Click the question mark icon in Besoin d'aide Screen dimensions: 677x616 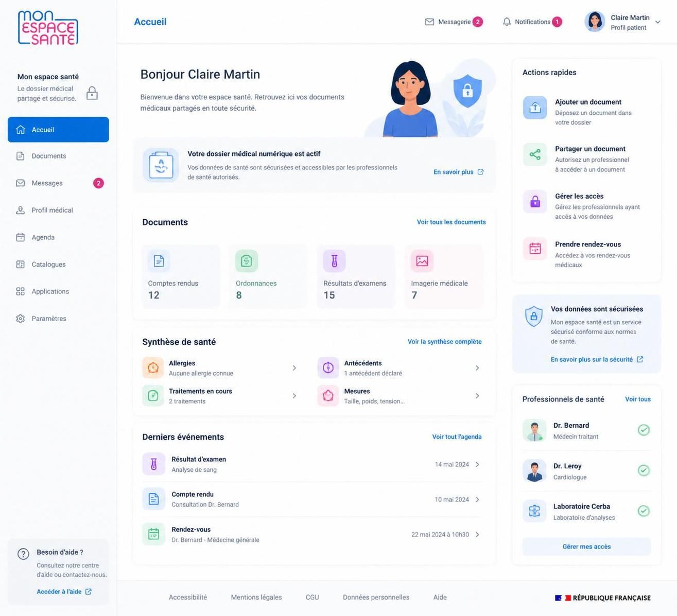[x=23, y=554]
